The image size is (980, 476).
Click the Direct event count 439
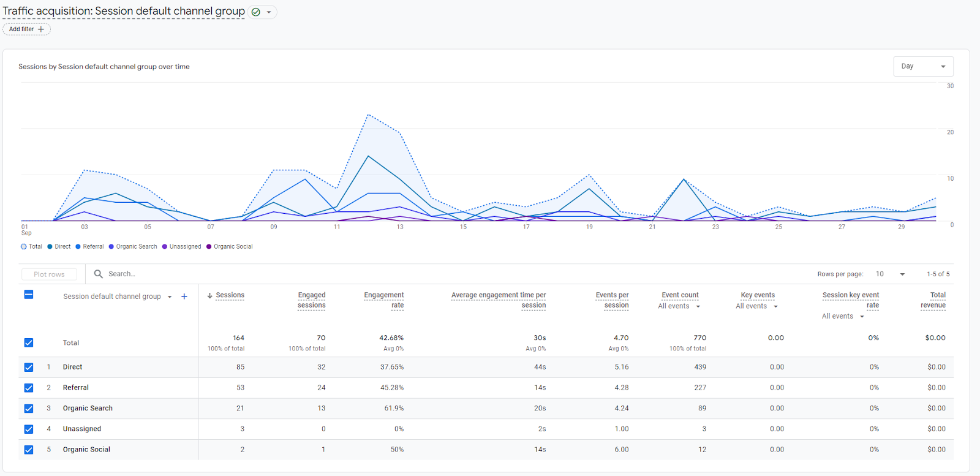point(700,367)
